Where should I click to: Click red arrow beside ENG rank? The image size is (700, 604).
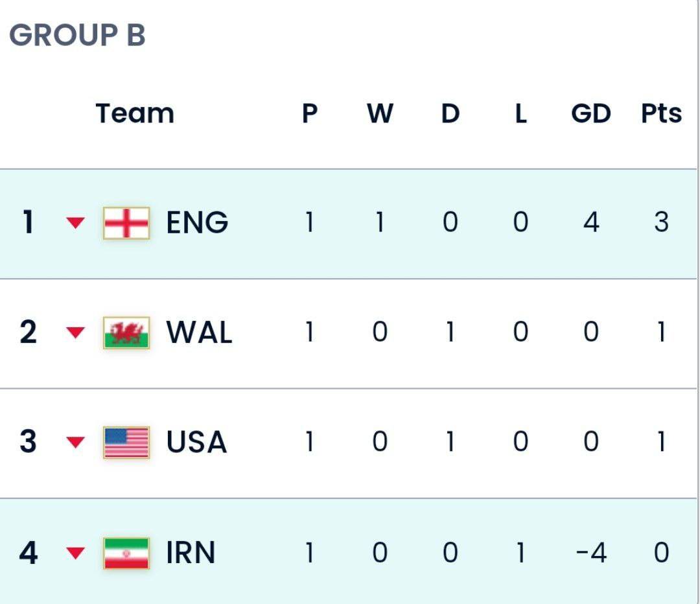[x=75, y=222]
